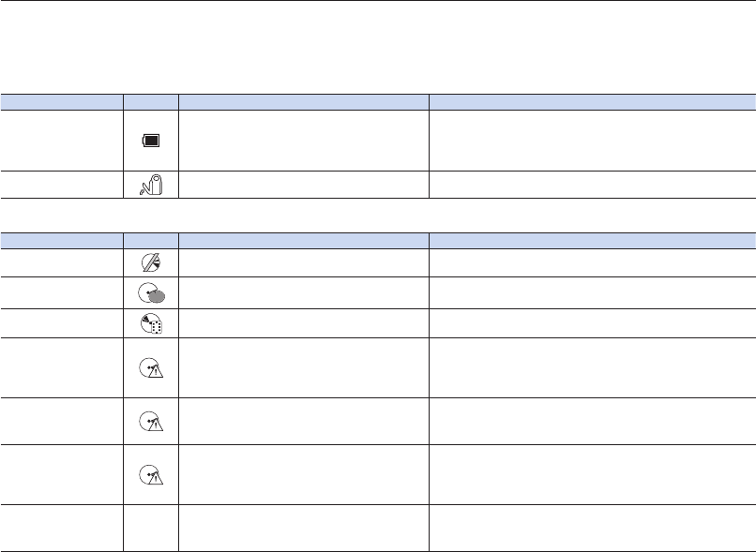Click the cell immediately left of the dark-circle disc icon
Screen dimensions: 756x552
point(62,293)
